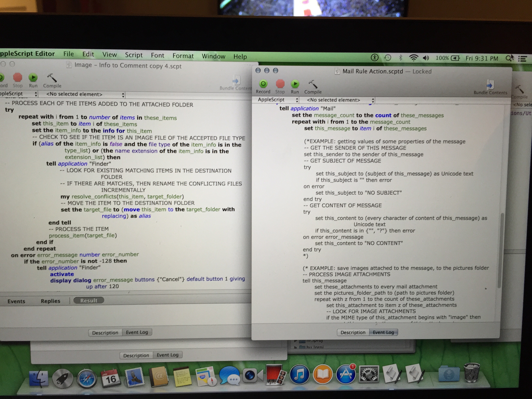
Task: Switch to Replies tab in log pane
Action: pyautogui.click(x=51, y=301)
